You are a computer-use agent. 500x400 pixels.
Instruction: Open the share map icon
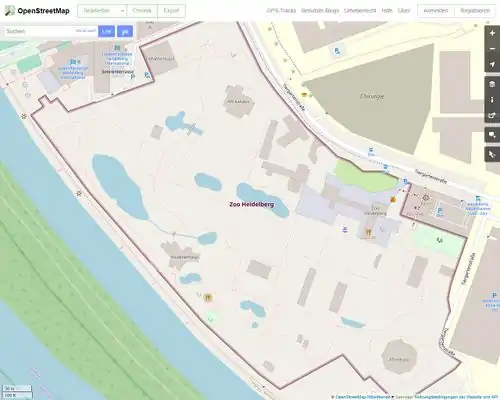[492, 115]
